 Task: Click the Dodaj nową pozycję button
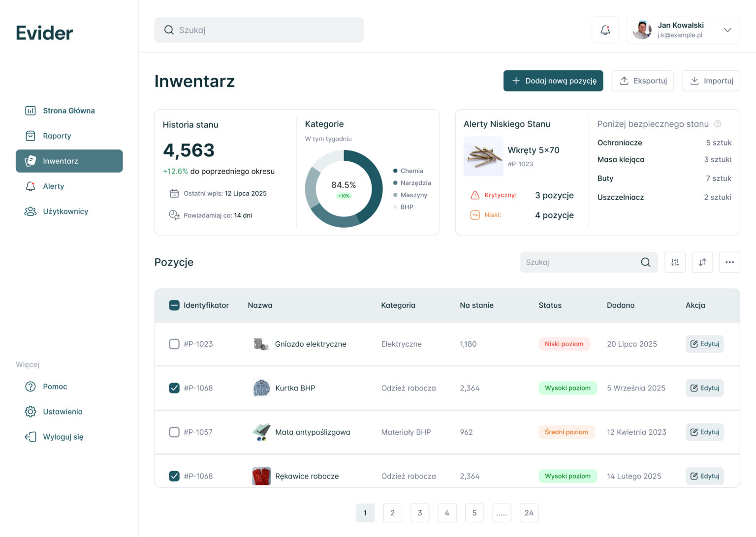click(553, 81)
